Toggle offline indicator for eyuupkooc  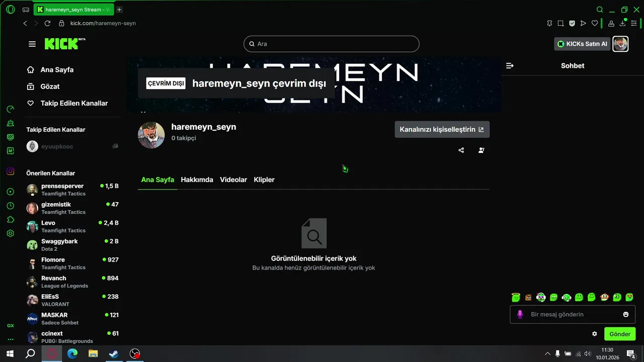click(115, 146)
